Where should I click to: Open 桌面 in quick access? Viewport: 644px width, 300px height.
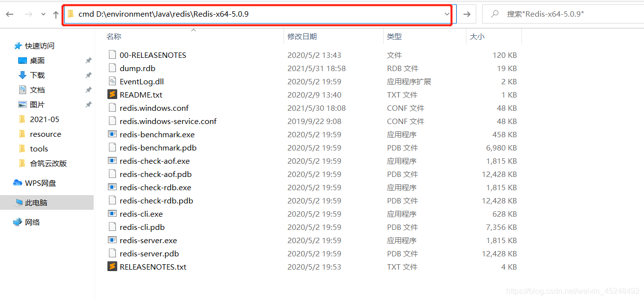coord(37,60)
